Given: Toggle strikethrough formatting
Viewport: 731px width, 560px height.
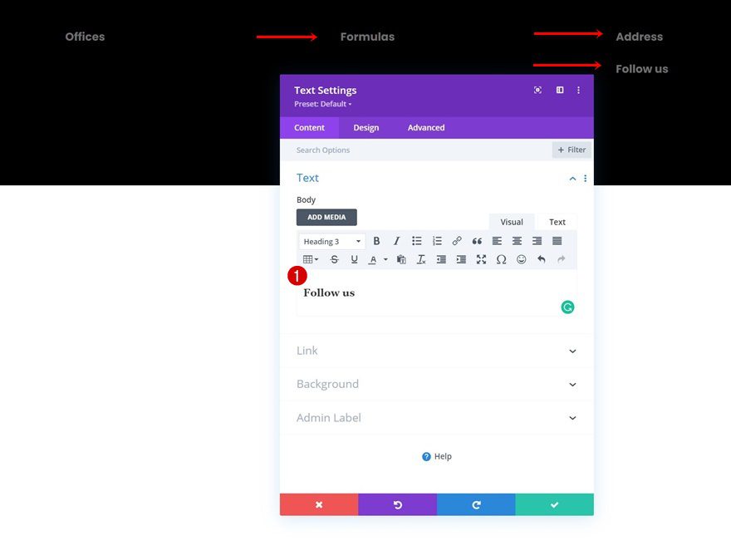Looking at the screenshot, I should pos(334,259).
